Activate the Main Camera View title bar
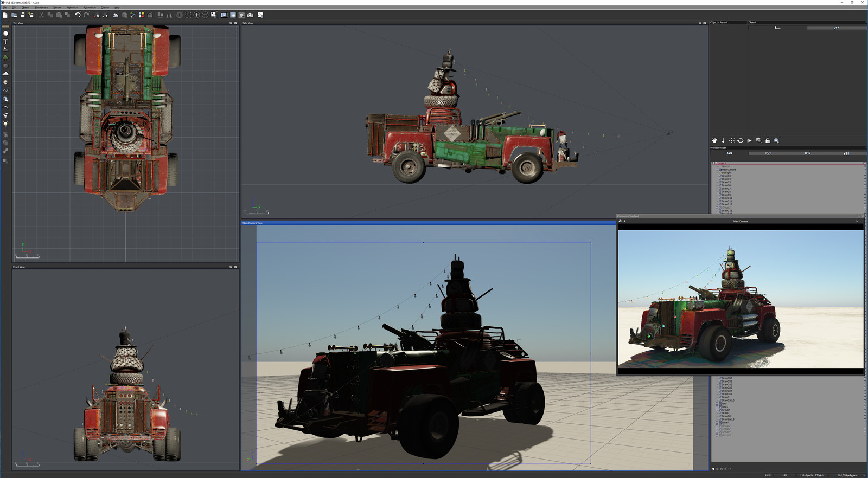This screenshot has height=478, width=868. point(429,223)
